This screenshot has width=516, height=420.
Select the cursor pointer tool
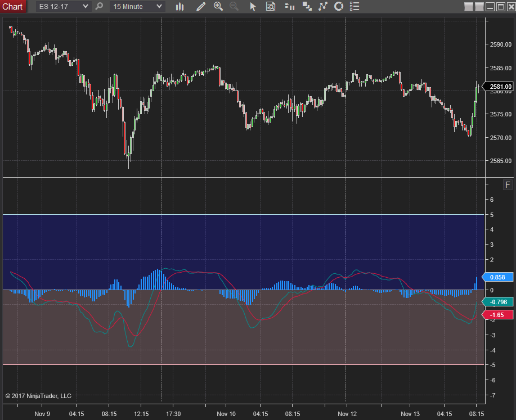click(253, 7)
